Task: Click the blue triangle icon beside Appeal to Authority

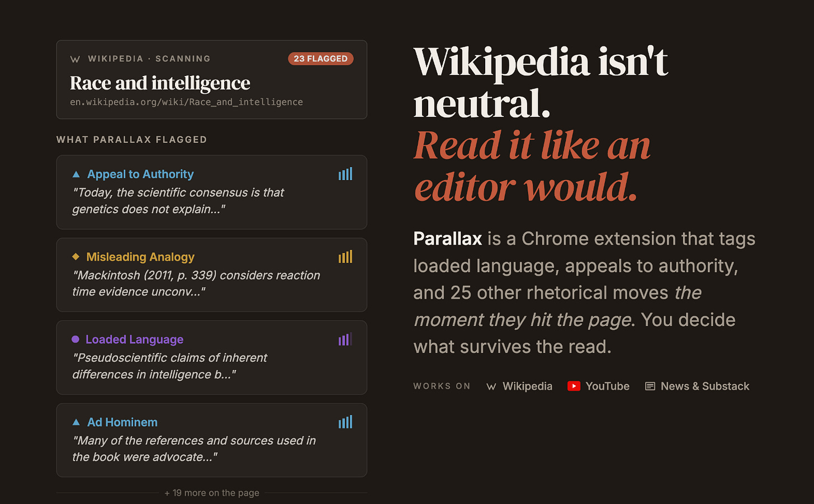Action: 76,174
